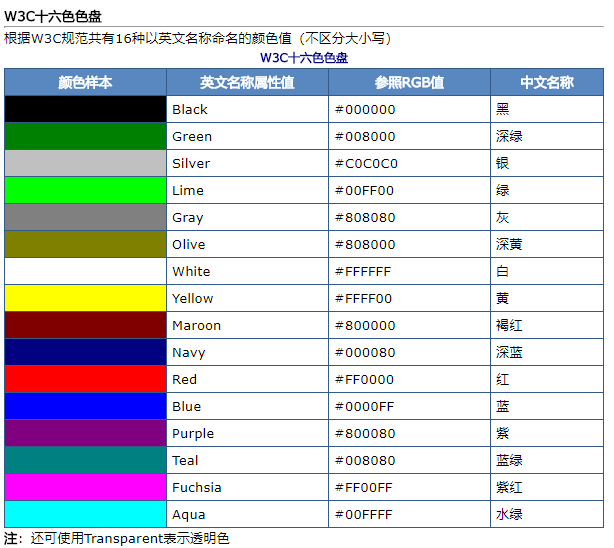Click the '#008000' RGB value
This screenshot has height=548, width=614.
(365, 137)
